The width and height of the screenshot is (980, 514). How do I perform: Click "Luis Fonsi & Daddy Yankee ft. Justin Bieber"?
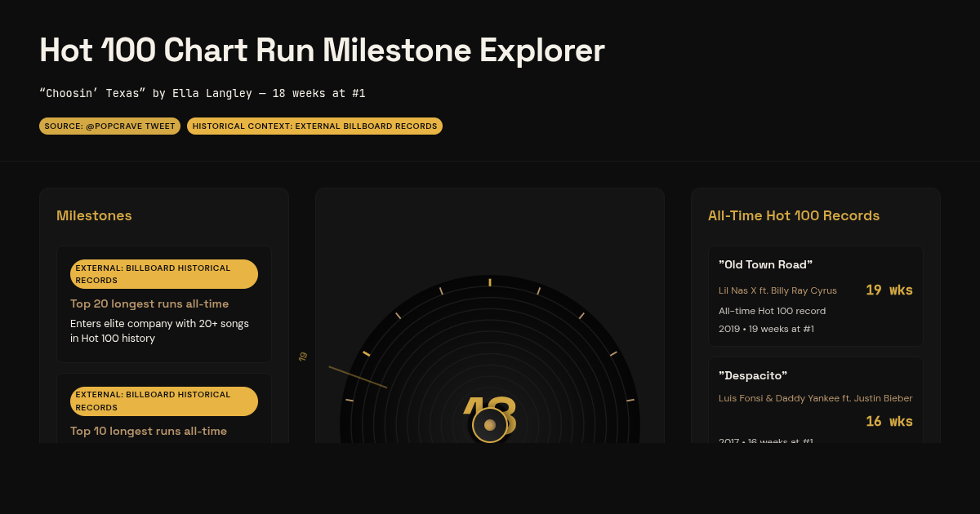[816, 398]
